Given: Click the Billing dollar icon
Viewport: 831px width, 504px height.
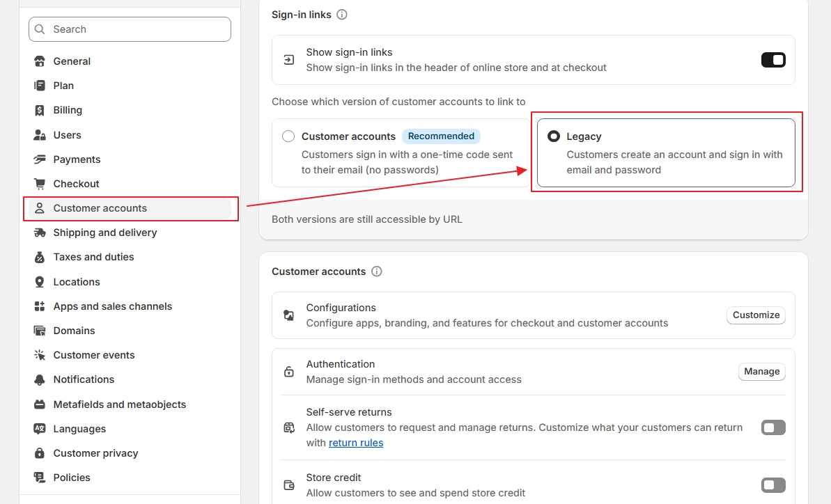Looking at the screenshot, I should [40, 110].
